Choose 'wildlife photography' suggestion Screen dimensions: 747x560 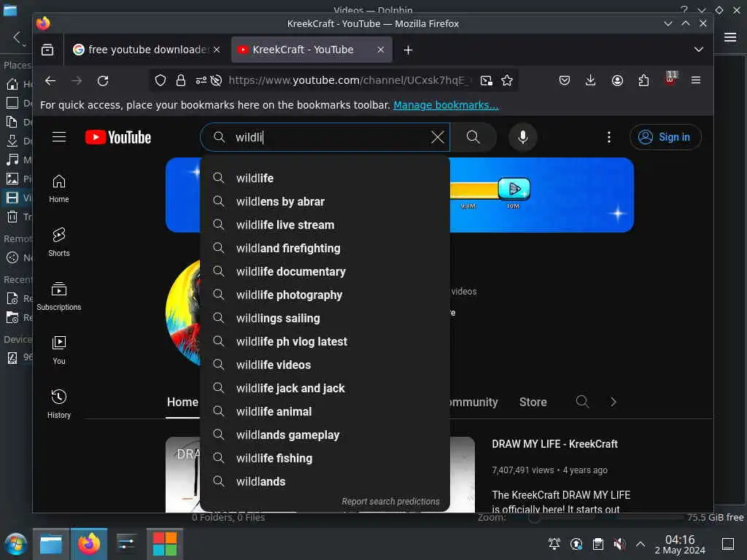325,295
